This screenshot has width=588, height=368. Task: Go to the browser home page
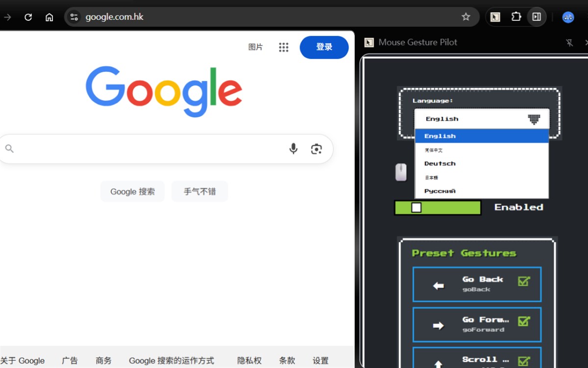click(x=49, y=17)
